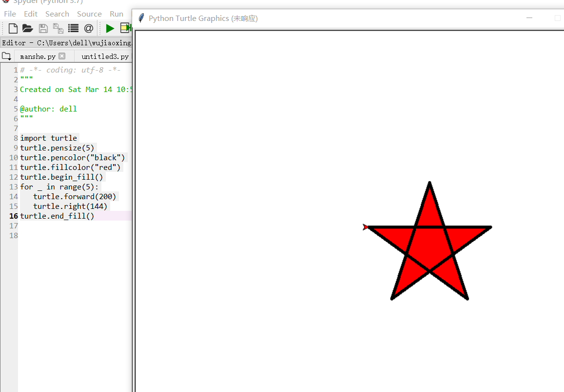
Task: Open the File menu
Action: (10, 14)
